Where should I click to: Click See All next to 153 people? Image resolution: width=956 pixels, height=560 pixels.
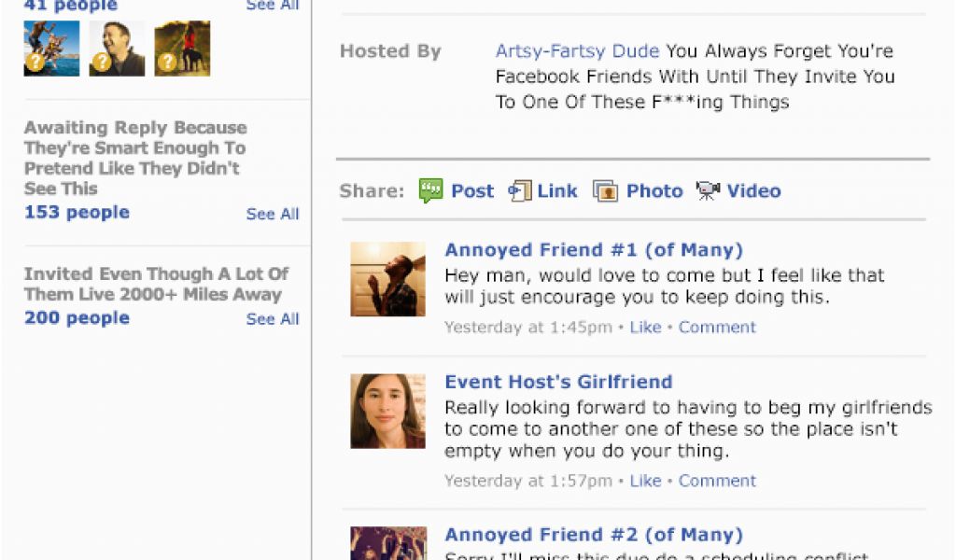273,214
